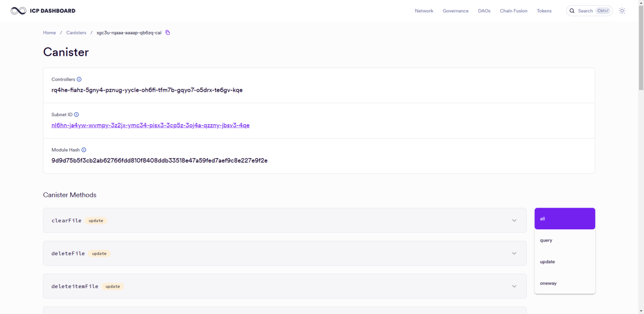
Task: Click the sgc3u-rqaaa-aaaap-qb6zq-cai breadcrumb text
Action: click(129, 32)
